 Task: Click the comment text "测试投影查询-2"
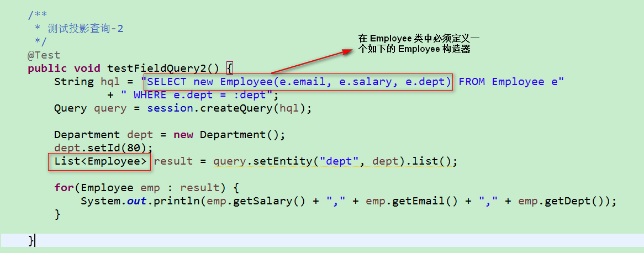(86, 29)
